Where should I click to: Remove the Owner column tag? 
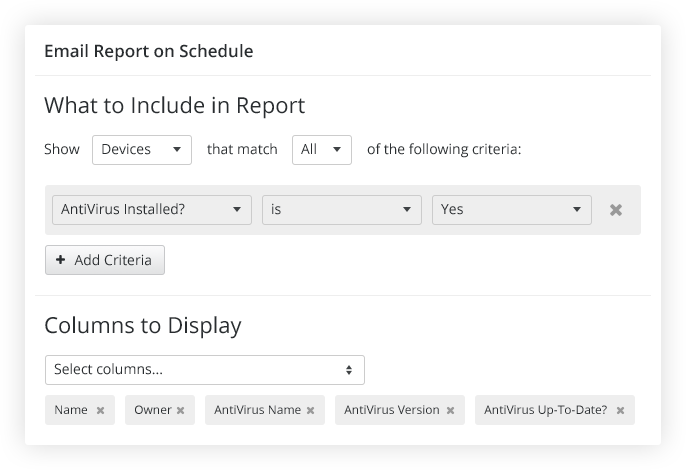(180, 410)
